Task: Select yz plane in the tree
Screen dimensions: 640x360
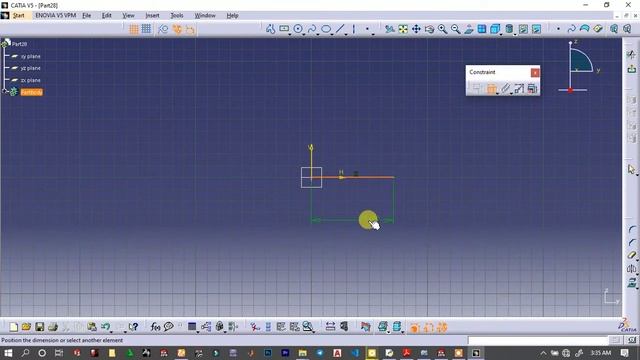Action: pos(31,68)
